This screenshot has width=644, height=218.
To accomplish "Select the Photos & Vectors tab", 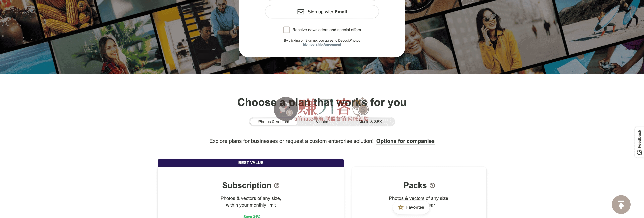I will click(x=273, y=122).
